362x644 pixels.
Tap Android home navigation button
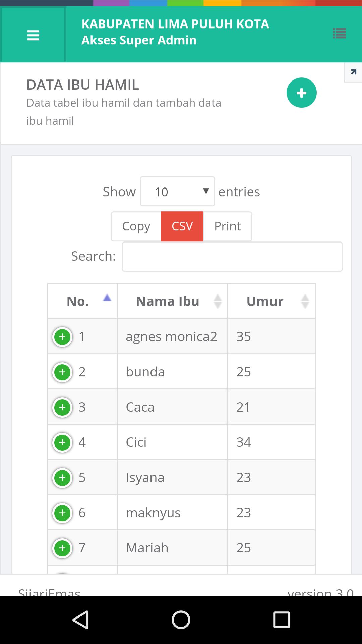[x=181, y=620]
